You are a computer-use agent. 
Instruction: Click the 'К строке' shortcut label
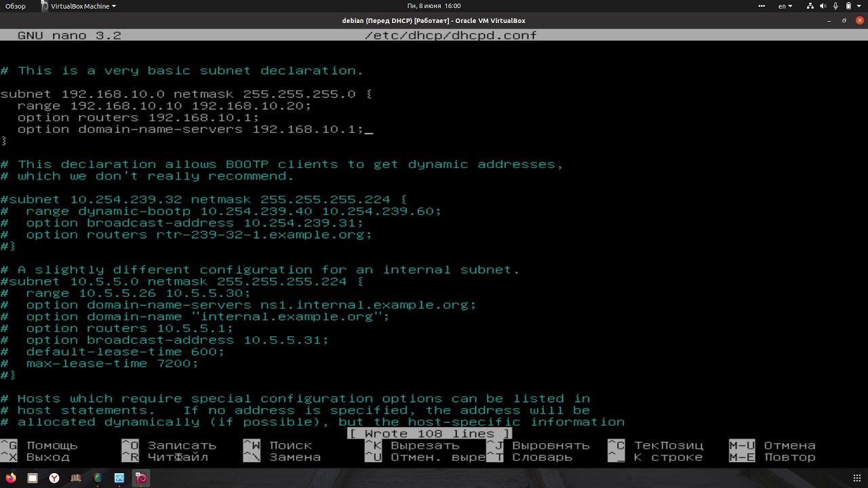668,457
